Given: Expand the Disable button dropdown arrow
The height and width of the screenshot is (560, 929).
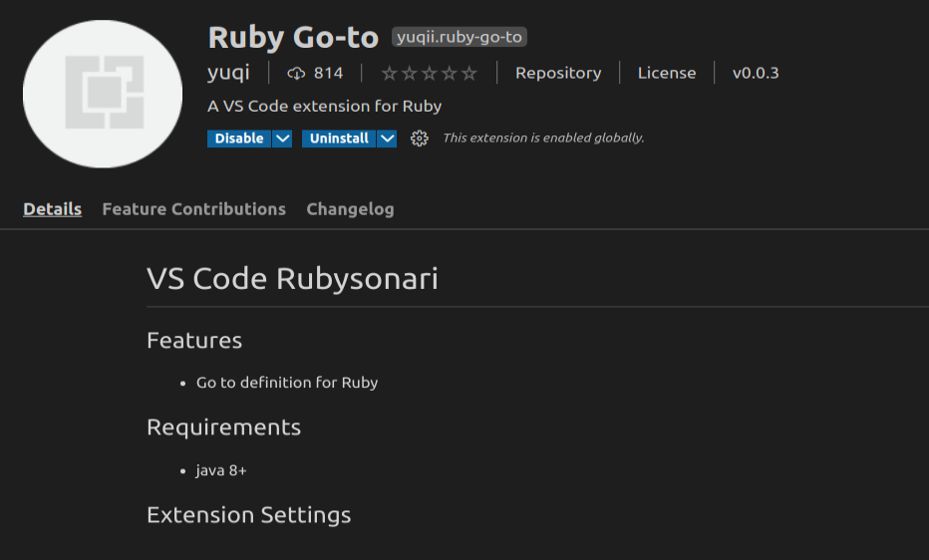Looking at the screenshot, I should [x=283, y=139].
